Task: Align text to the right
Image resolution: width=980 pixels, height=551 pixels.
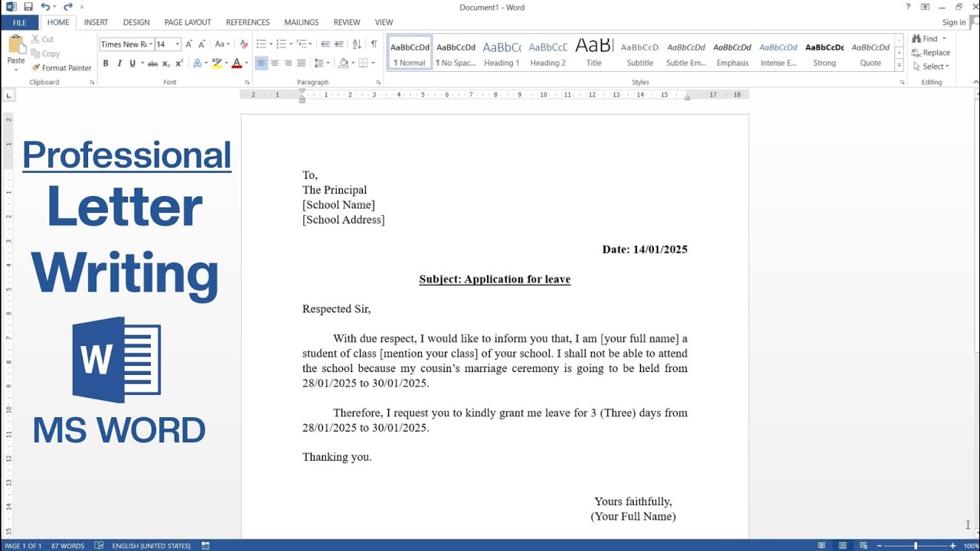Action: tap(288, 64)
